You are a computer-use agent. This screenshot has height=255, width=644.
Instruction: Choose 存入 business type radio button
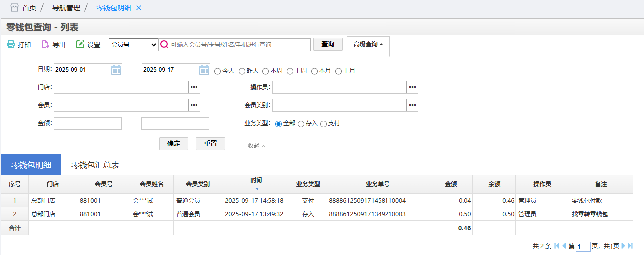pos(301,124)
